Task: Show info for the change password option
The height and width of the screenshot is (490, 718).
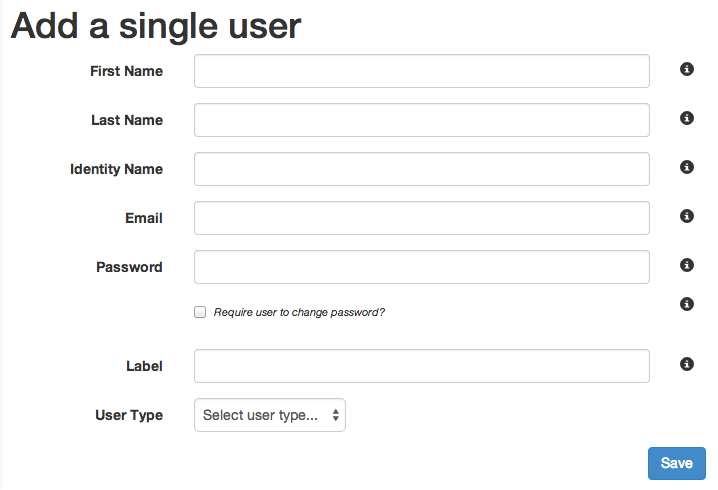Action: coord(686,304)
